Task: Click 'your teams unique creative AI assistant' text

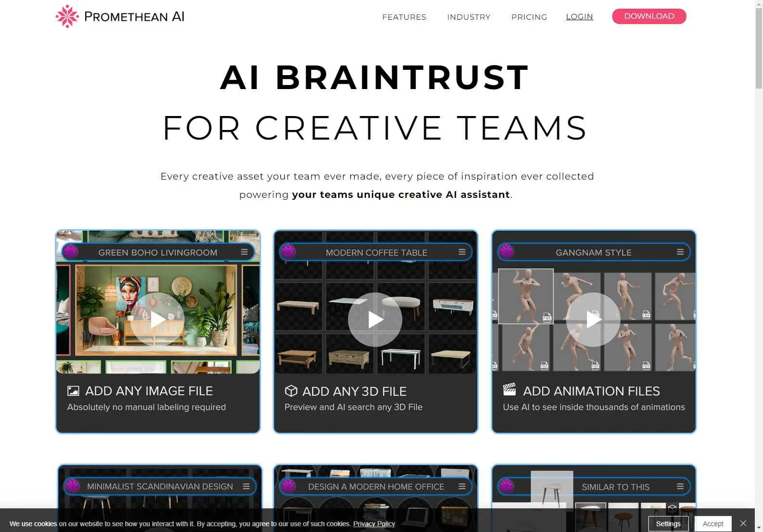Action: point(401,195)
